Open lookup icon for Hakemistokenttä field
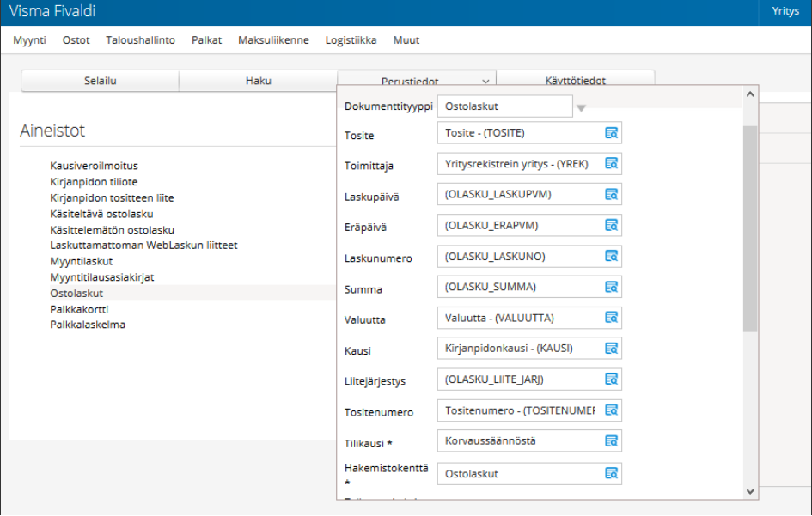 point(611,474)
